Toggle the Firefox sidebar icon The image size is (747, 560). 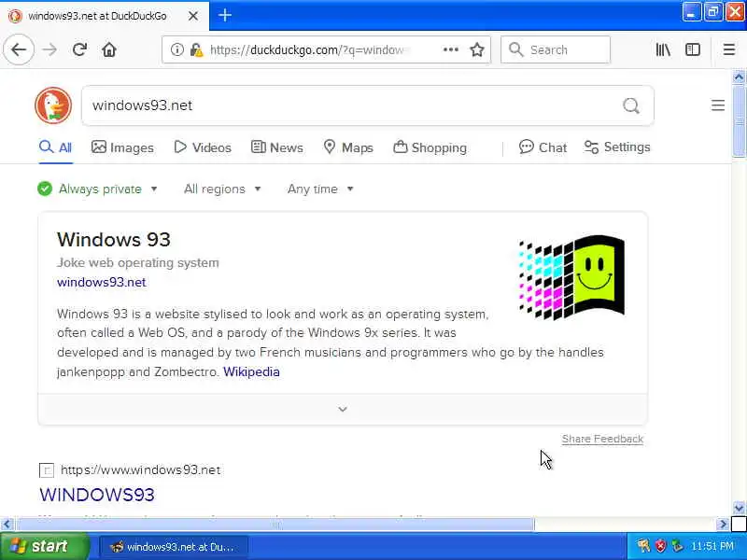[693, 49]
